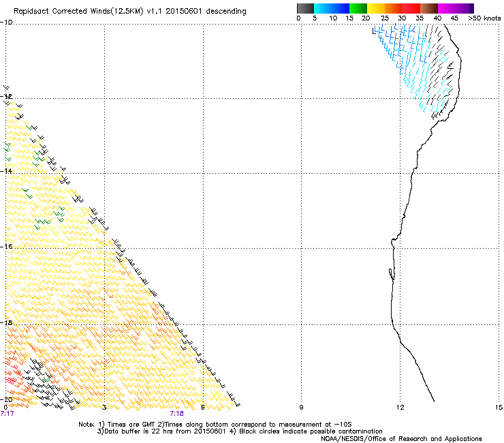
Task: Click the purple '7:17' time label
Action: (7, 414)
